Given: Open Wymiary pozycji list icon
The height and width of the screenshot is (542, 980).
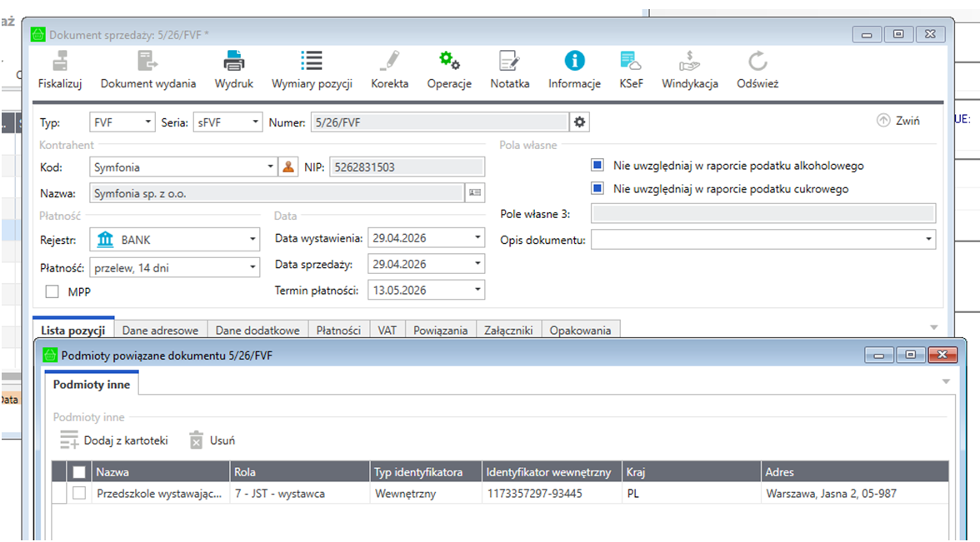Looking at the screenshot, I should 312,62.
